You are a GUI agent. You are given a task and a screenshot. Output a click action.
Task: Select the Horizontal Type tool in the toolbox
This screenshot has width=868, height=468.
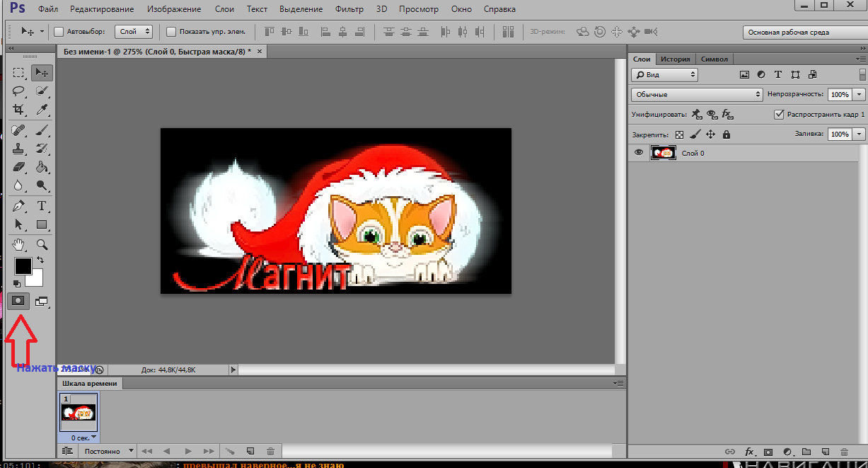coord(41,206)
